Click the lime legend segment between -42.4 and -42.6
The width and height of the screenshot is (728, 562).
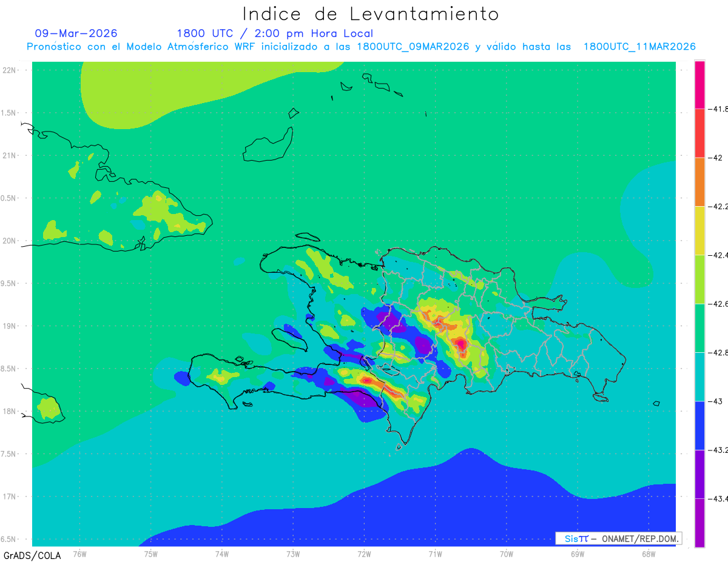[x=699, y=279]
